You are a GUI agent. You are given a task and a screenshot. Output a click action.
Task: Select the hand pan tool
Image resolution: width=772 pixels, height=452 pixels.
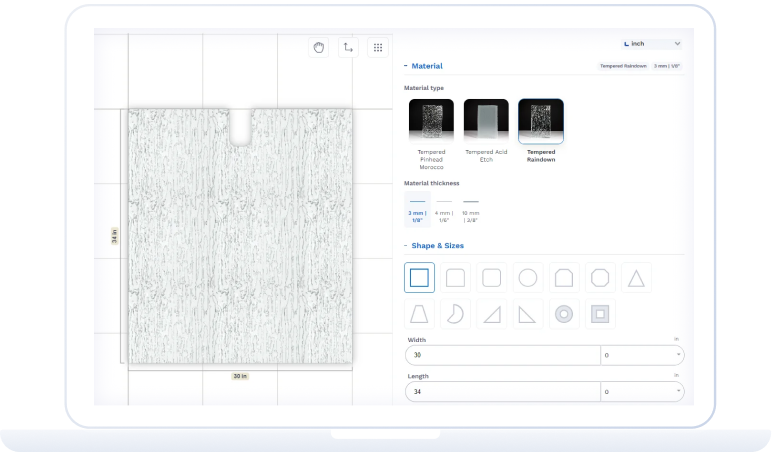tap(319, 47)
